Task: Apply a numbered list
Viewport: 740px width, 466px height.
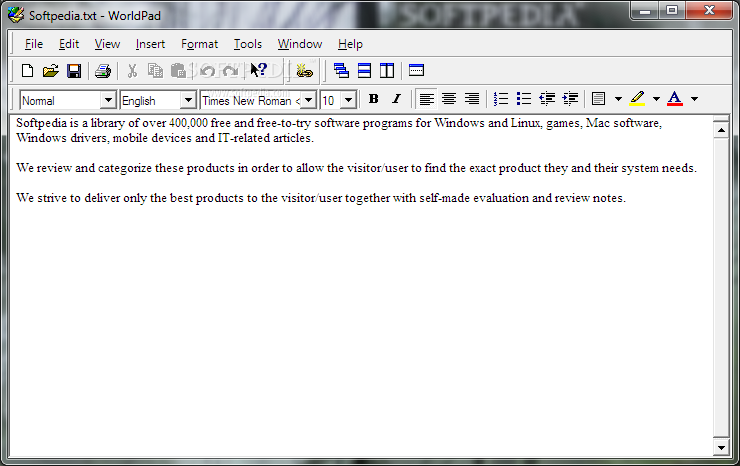Action: click(501, 99)
